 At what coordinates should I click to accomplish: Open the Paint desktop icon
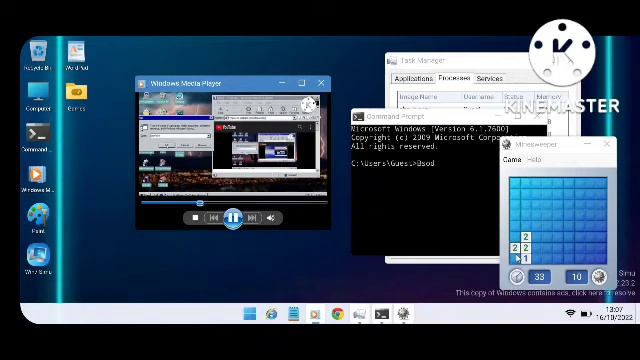tap(38, 218)
